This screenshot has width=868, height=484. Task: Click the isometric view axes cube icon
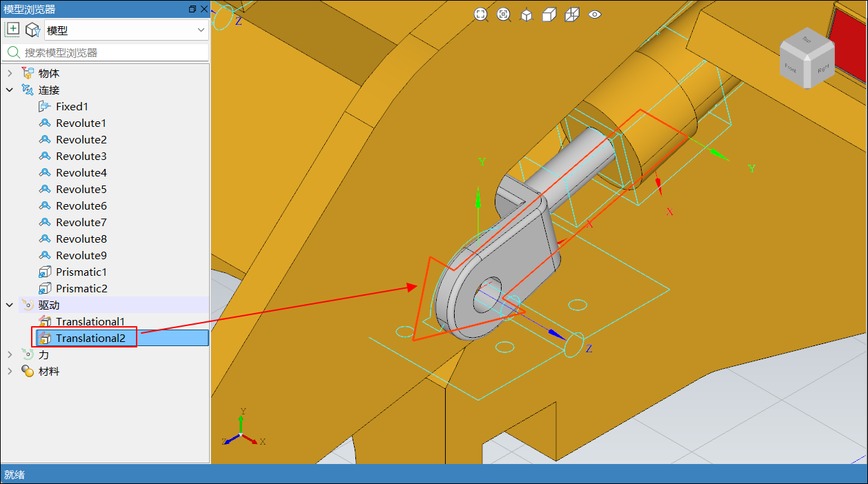click(x=526, y=14)
